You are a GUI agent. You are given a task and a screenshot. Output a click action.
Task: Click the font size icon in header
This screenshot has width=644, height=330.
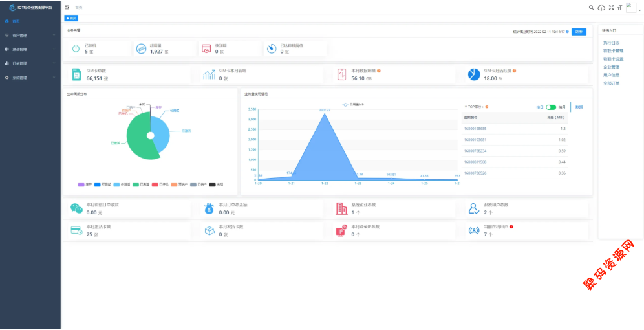(619, 7)
